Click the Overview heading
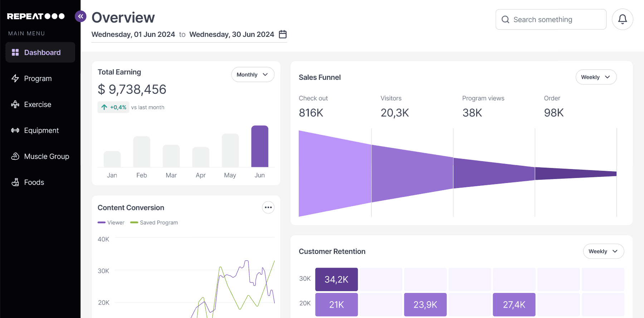The image size is (644, 318). (123, 18)
